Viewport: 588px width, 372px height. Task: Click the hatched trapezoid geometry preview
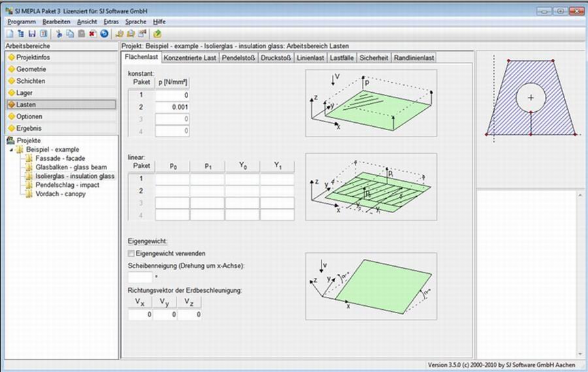531,97
